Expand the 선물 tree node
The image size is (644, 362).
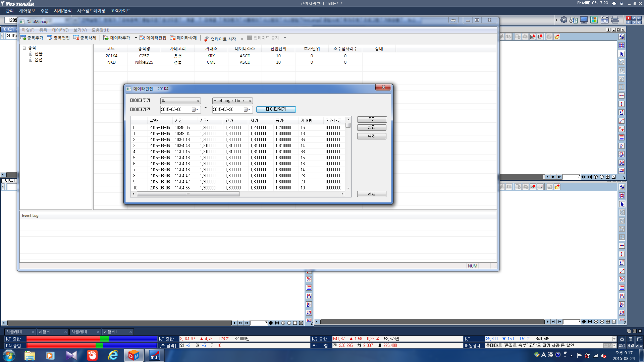(x=31, y=54)
